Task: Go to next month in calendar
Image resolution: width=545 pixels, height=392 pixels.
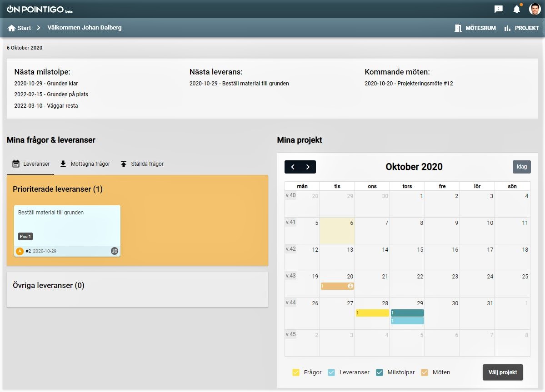Action: [x=308, y=167]
